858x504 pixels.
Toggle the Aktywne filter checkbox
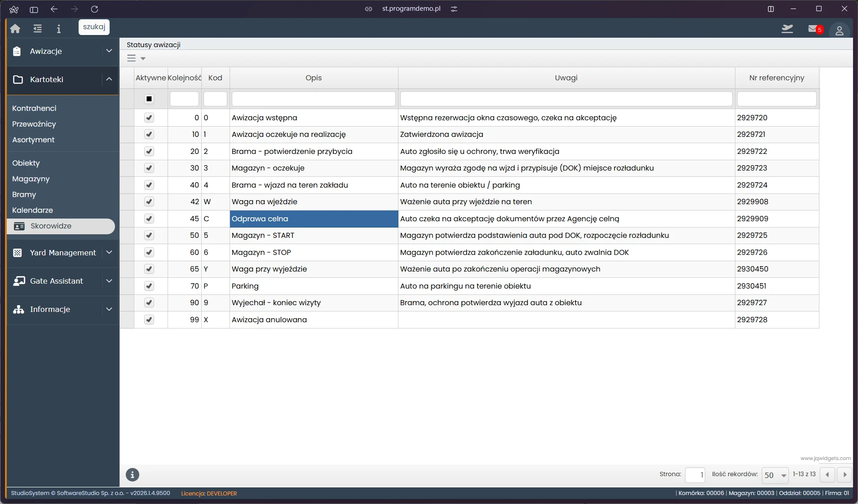click(149, 99)
